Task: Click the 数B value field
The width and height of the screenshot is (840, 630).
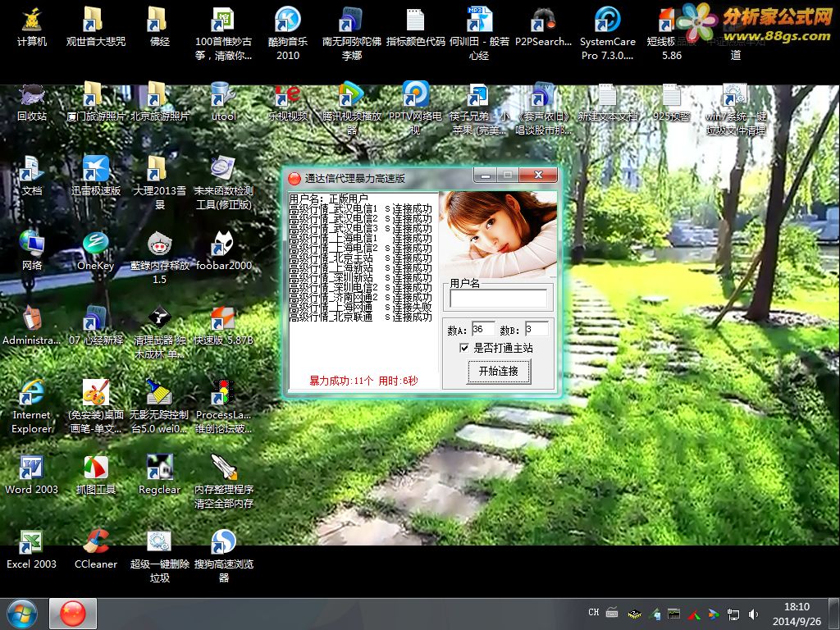Action: [536, 329]
